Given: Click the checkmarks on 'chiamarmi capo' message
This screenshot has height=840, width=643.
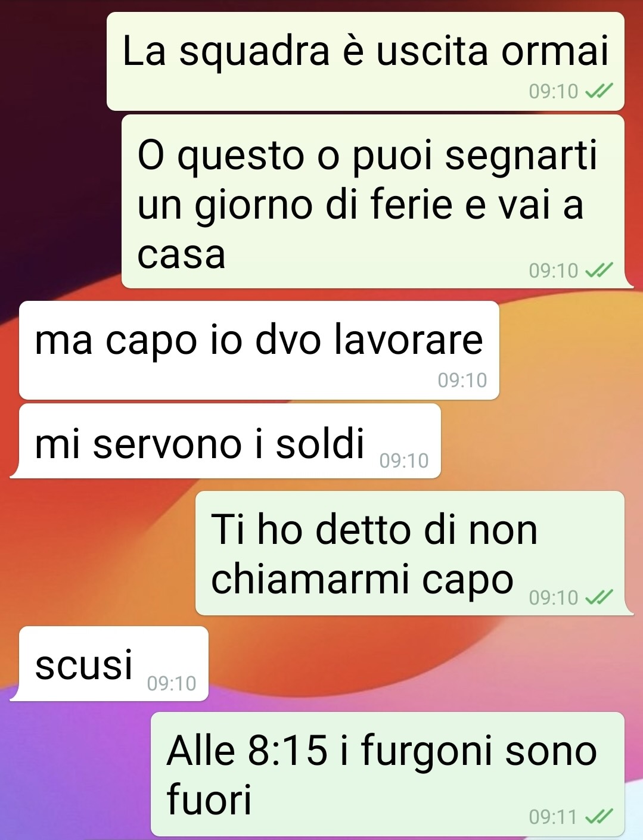Looking at the screenshot, I should pos(598,597).
